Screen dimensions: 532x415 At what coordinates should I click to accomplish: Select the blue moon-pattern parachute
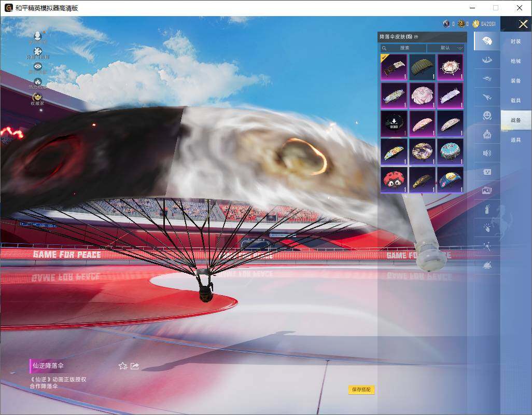point(450,180)
